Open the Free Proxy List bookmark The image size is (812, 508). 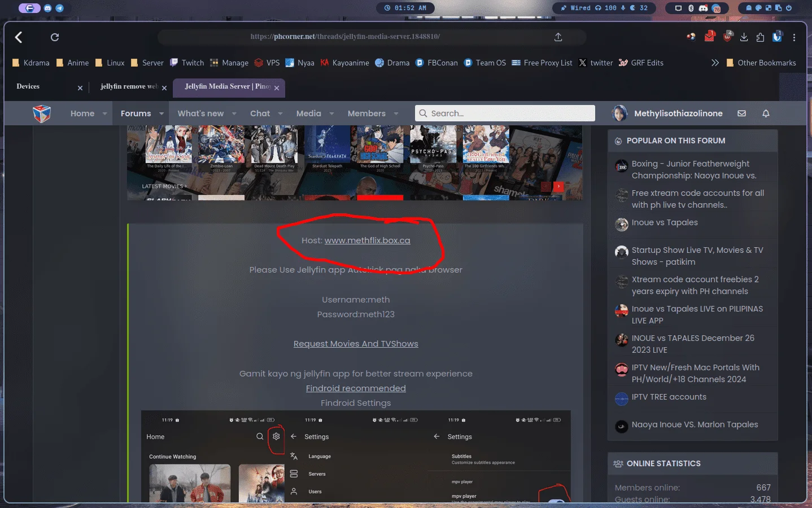point(542,63)
